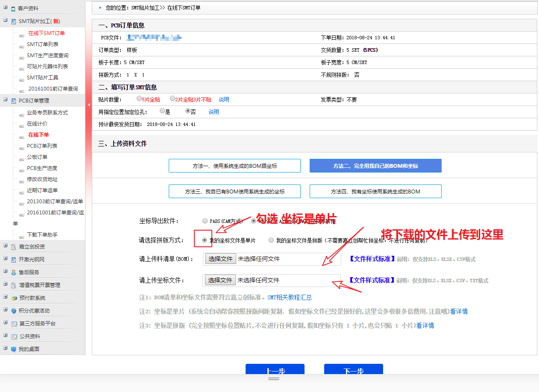Open the SMT相关教程汇总 link
Image resolution: width=539 pixels, height=392 pixels.
(x=290, y=297)
